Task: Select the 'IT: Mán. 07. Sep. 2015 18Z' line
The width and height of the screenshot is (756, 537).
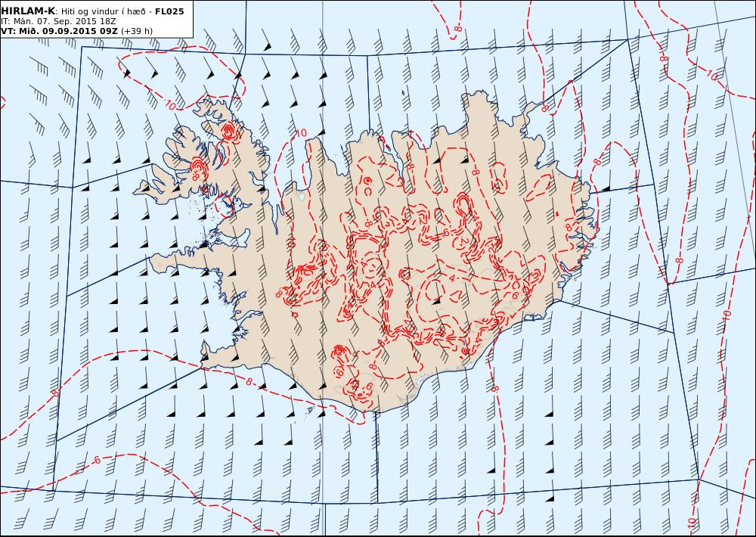Action: pyautogui.click(x=58, y=21)
